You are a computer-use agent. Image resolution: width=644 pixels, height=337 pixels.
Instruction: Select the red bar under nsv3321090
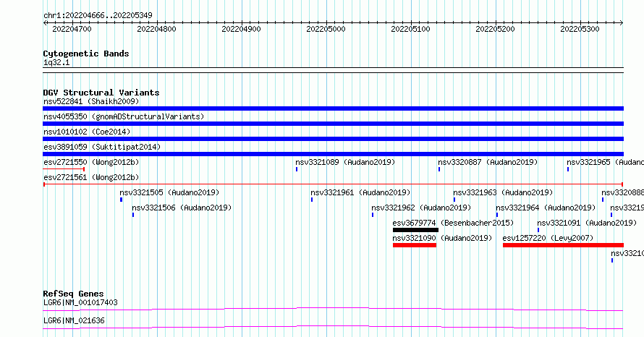pyautogui.click(x=415, y=245)
